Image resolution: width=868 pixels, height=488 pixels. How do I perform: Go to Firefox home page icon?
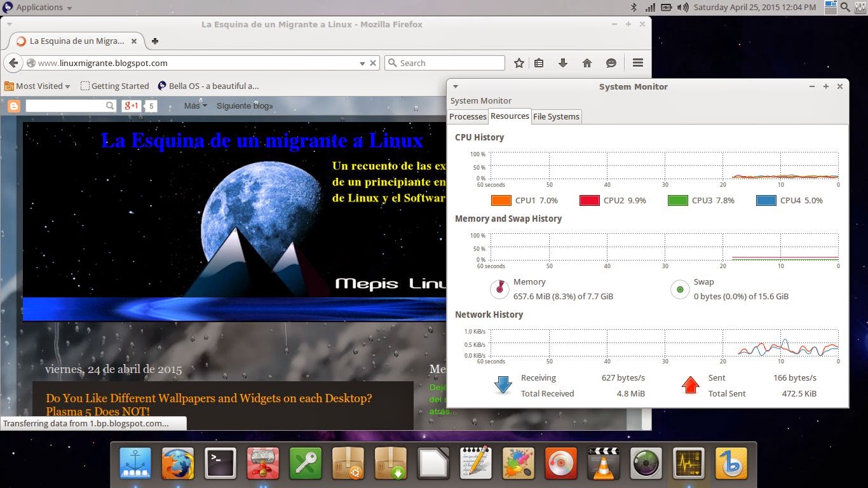[587, 63]
